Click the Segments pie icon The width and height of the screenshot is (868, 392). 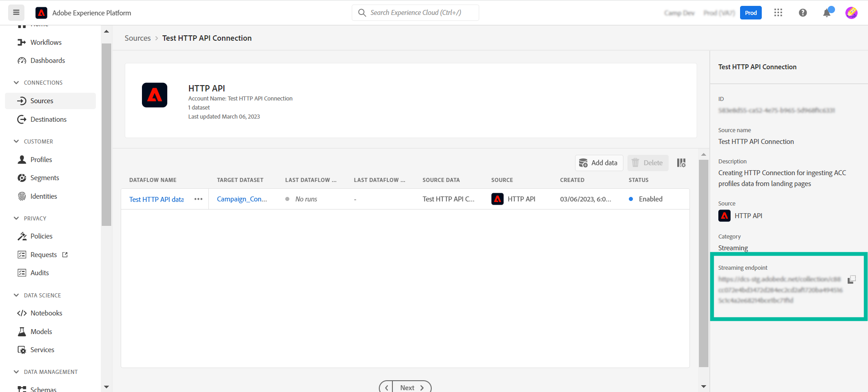point(22,178)
